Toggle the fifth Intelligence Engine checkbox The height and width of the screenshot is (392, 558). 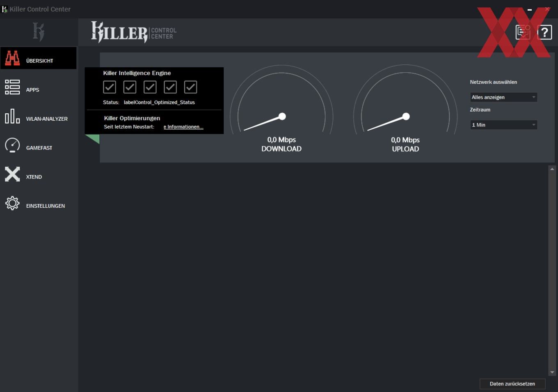point(190,87)
